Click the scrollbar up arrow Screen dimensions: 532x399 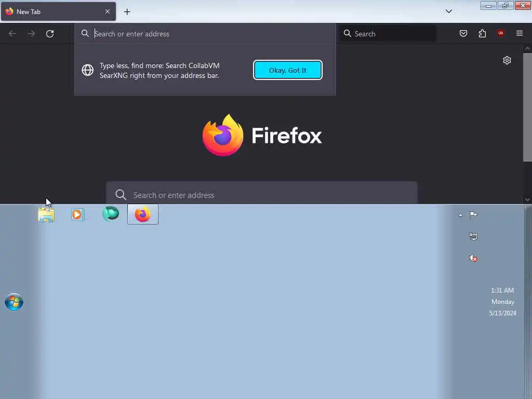[x=527, y=48]
